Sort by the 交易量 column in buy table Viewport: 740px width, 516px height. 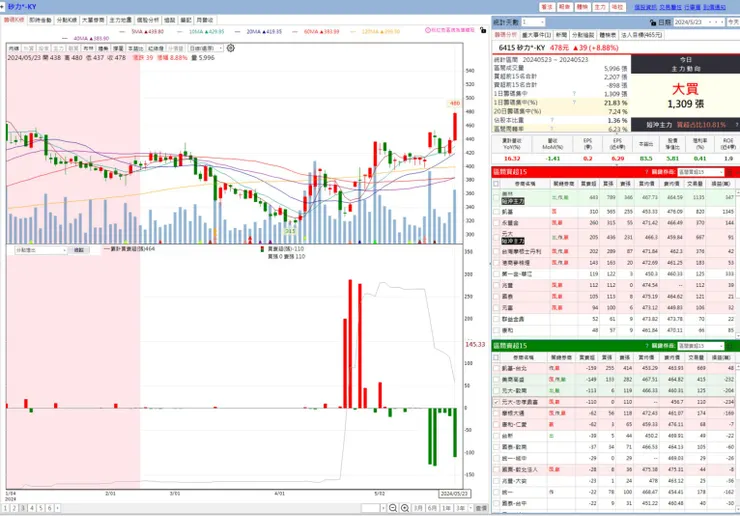pyautogui.click(x=694, y=184)
